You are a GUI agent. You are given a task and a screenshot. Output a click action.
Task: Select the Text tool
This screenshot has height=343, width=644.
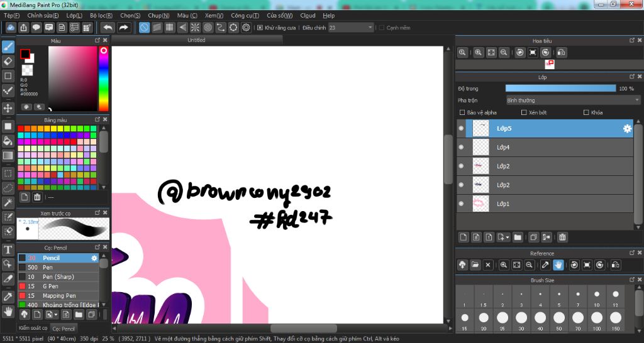point(8,249)
